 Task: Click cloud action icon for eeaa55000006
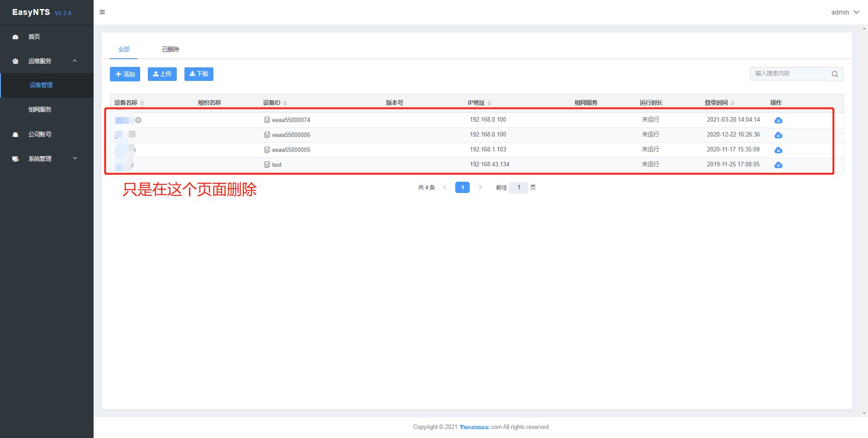coord(778,135)
